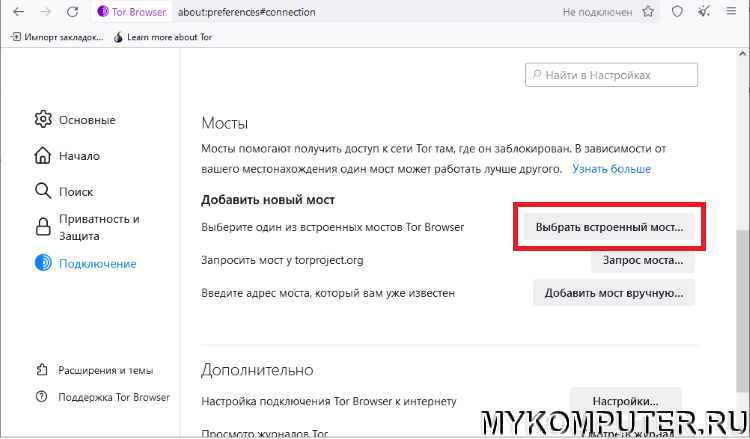Click the forward navigation arrow
Screen dimensions: 750x439
click(x=45, y=12)
